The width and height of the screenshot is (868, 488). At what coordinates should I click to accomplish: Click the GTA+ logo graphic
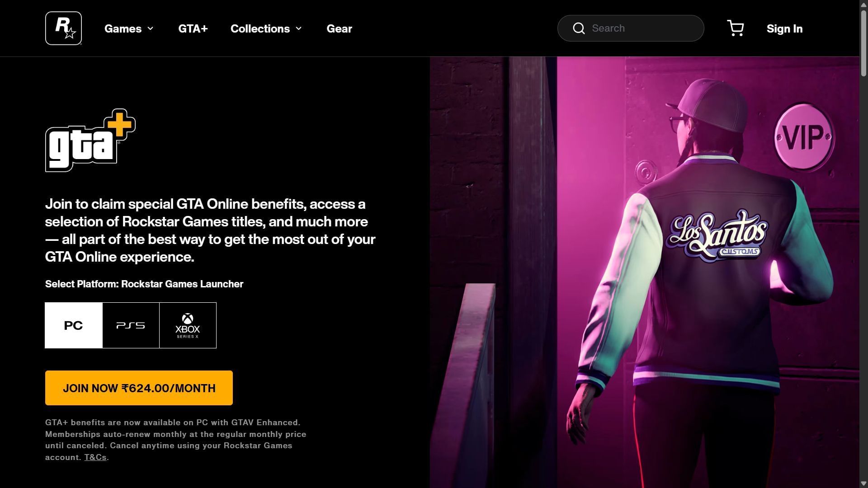click(x=90, y=140)
